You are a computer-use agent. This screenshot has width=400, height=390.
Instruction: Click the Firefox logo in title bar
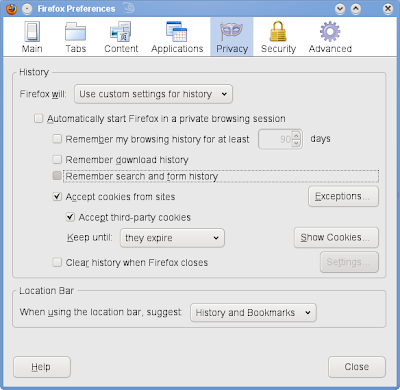[x=11, y=9]
